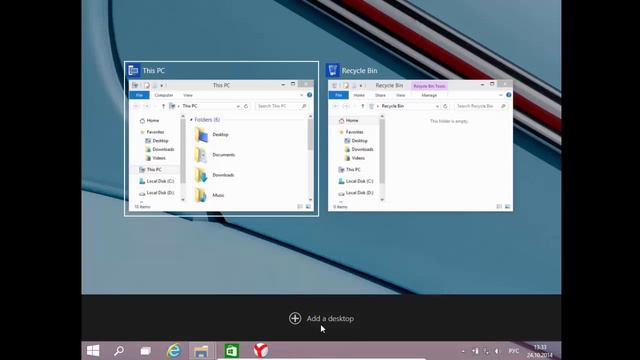The image size is (640, 360).
Task: Open Manage tab in Recycle Bin window
Action: [429, 95]
